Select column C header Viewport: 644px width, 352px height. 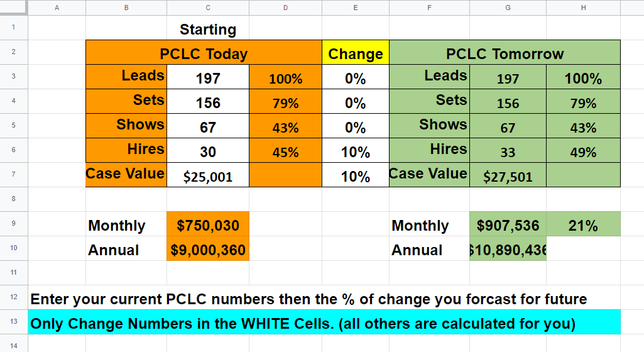[x=208, y=8]
